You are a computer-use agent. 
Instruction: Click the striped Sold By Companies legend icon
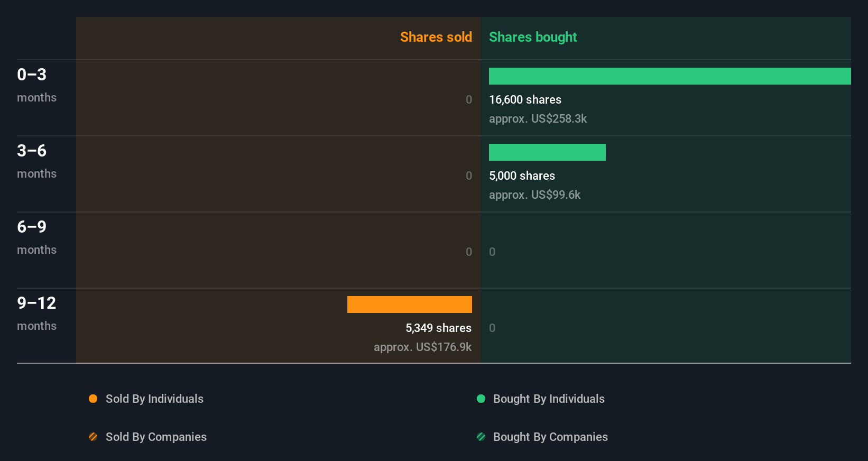pos(93,437)
